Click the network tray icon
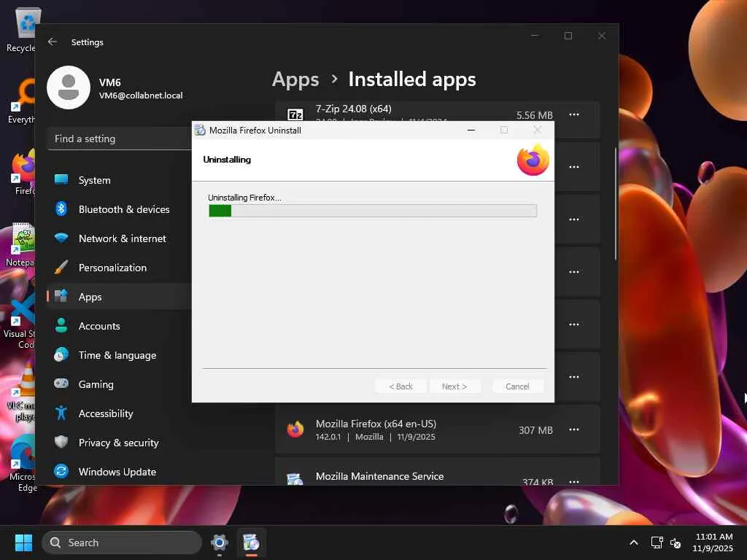Screen dimensions: 747x560 (657, 542)
